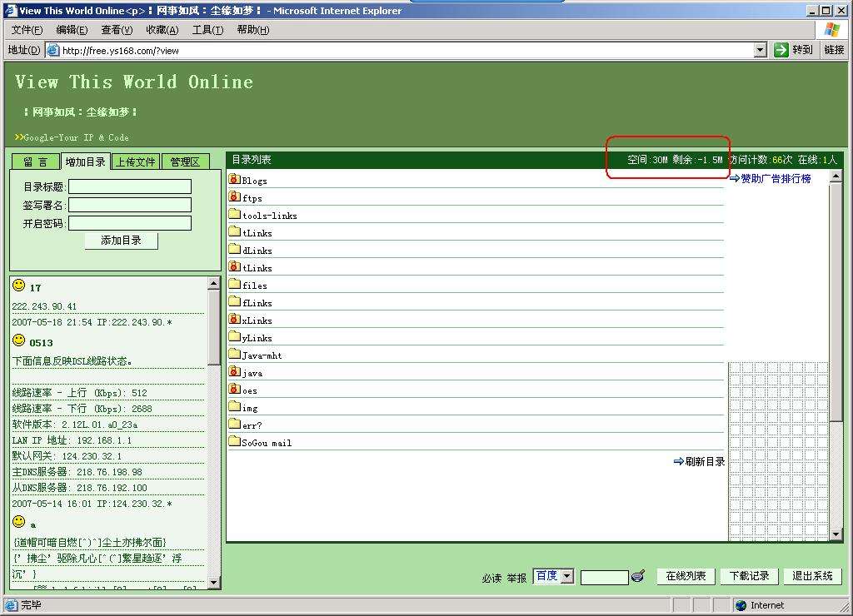Focus the 签写署名 input field

pos(130,205)
